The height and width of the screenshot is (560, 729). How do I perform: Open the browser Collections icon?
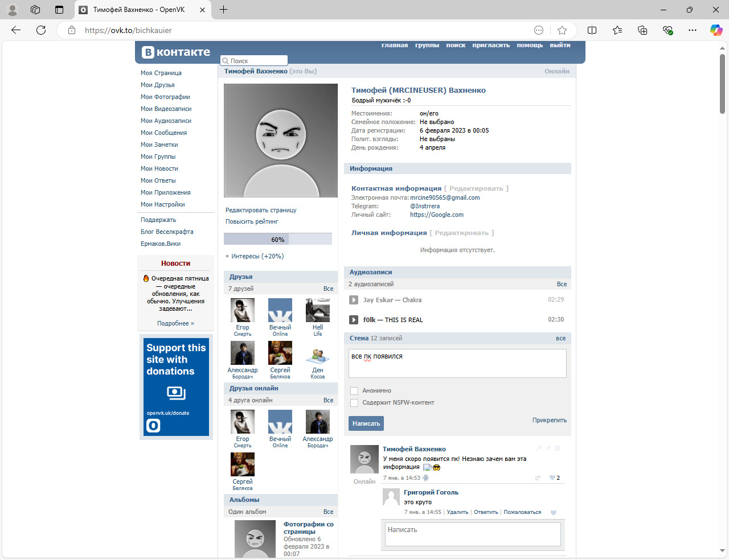(x=642, y=30)
